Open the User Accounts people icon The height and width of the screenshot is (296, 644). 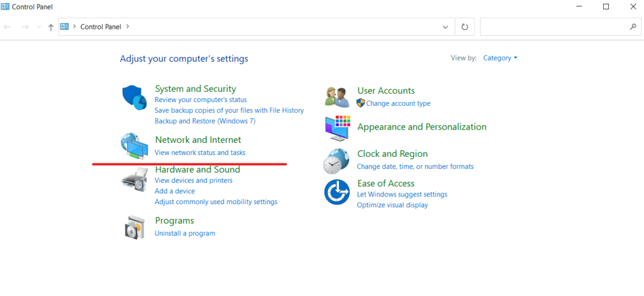tap(337, 98)
